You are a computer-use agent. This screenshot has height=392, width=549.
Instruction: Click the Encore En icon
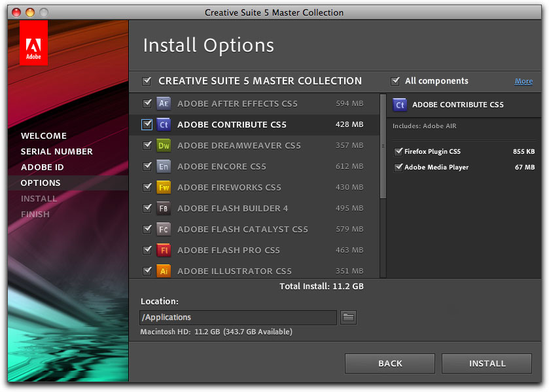[164, 166]
